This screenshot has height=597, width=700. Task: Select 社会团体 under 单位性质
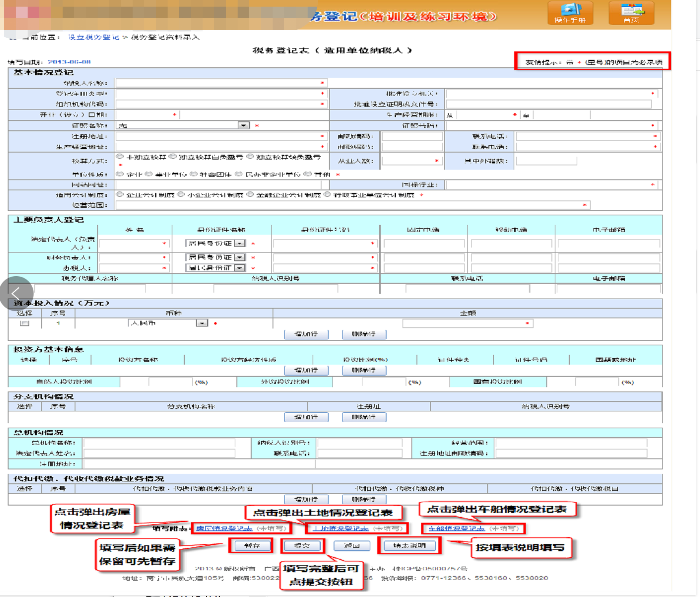pyautogui.click(x=193, y=174)
